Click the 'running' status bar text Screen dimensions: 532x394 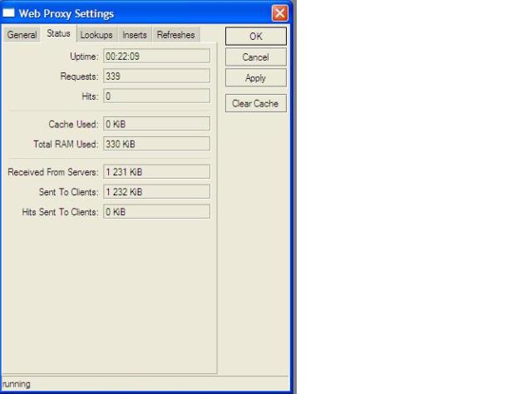click(17, 384)
